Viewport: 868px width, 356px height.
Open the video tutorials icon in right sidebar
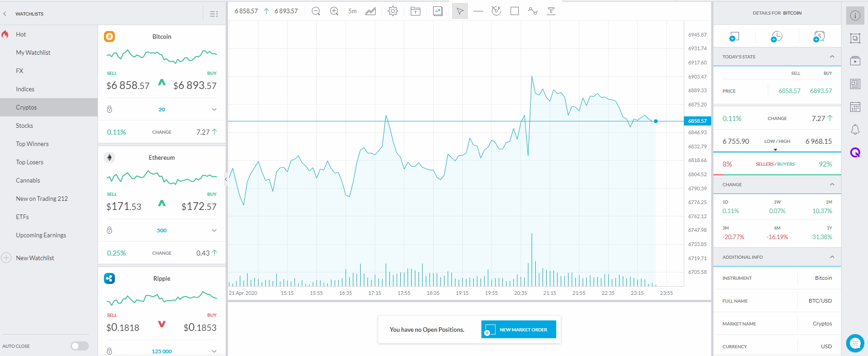tap(855, 61)
